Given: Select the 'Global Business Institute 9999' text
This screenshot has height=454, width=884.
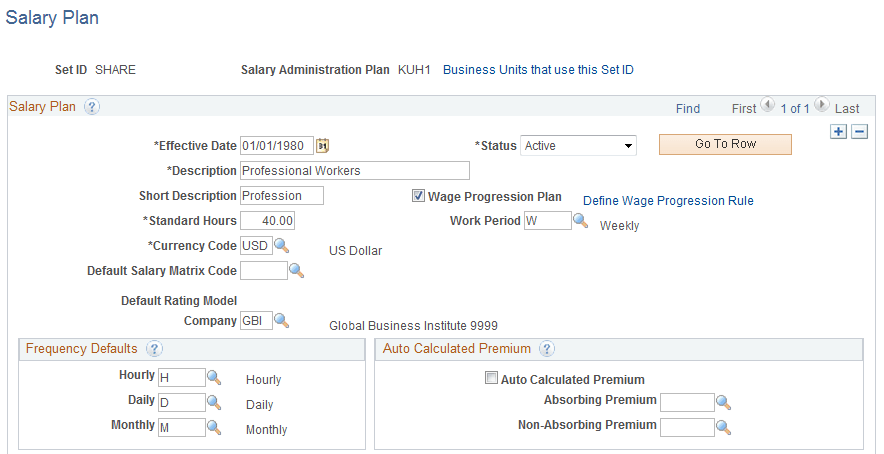Looking at the screenshot, I should click(x=413, y=325).
